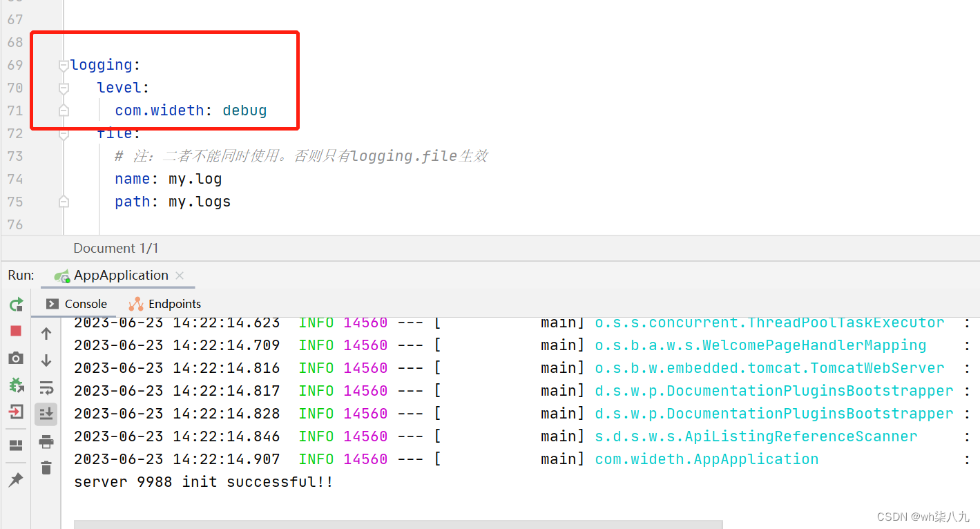
Task: Clear all console output with trash icon
Action: coord(46,468)
